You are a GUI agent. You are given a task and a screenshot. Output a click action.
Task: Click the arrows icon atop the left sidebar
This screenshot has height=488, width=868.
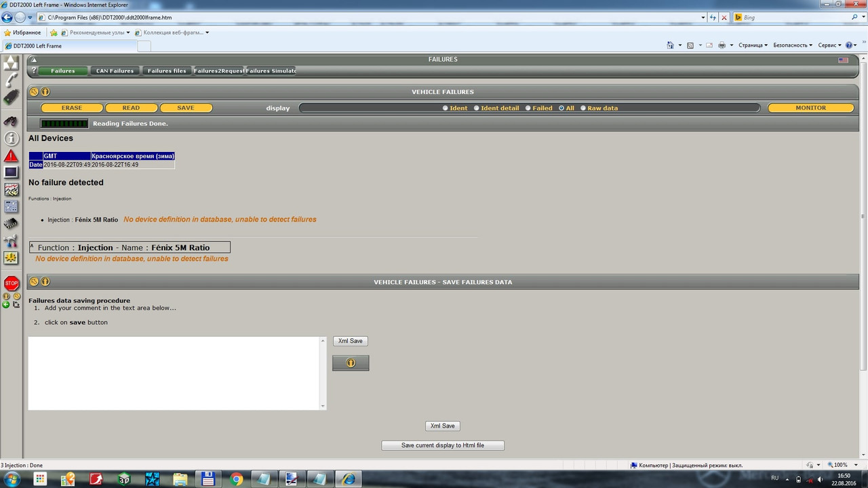(11, 64)
